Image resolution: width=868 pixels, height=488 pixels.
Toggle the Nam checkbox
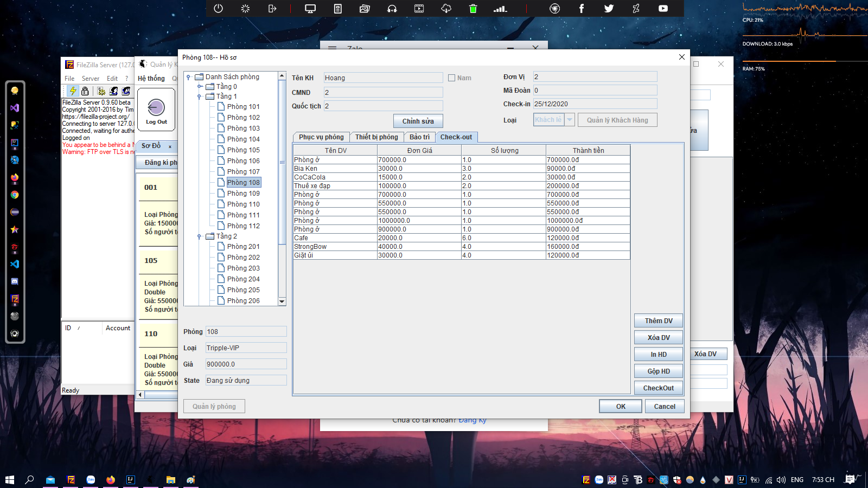[451, 78]
